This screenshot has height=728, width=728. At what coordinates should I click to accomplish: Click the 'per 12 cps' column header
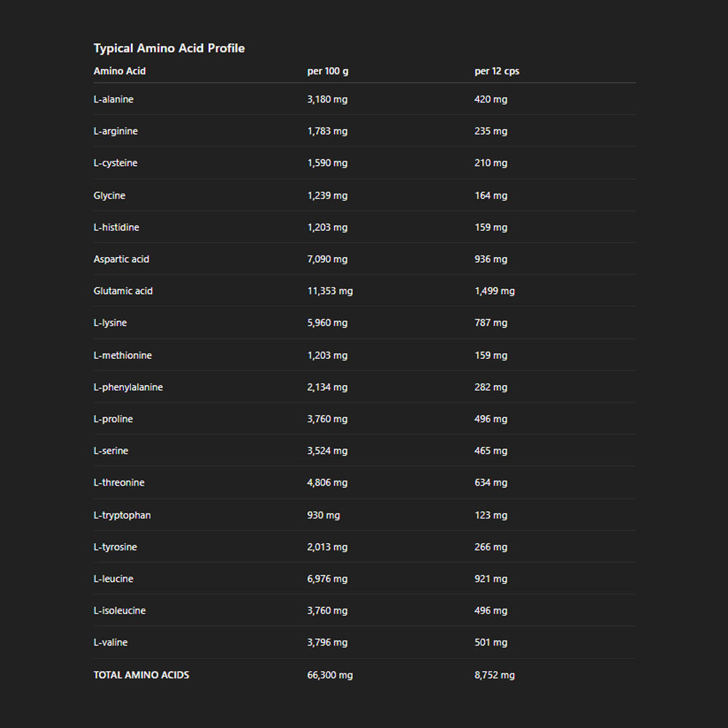click(x=496, y=71)
